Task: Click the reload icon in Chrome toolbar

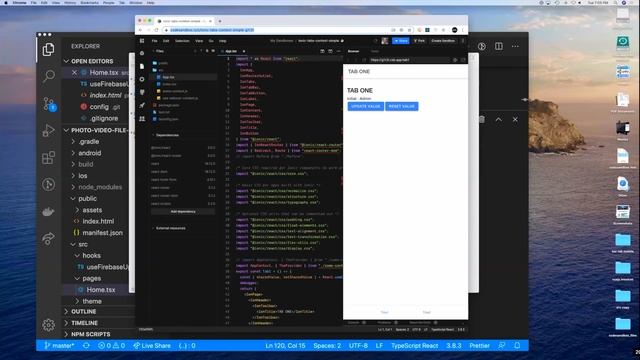Action: coord(156,30)
